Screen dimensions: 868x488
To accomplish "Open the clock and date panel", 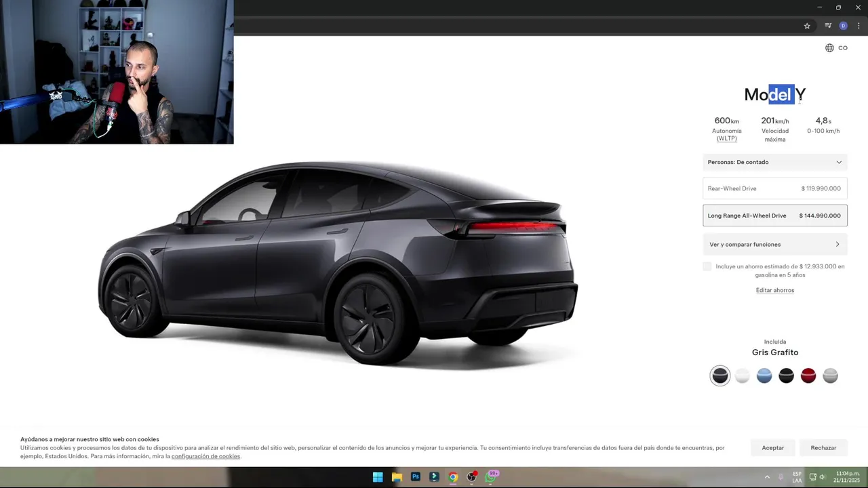I will click(x=847, y=477).
